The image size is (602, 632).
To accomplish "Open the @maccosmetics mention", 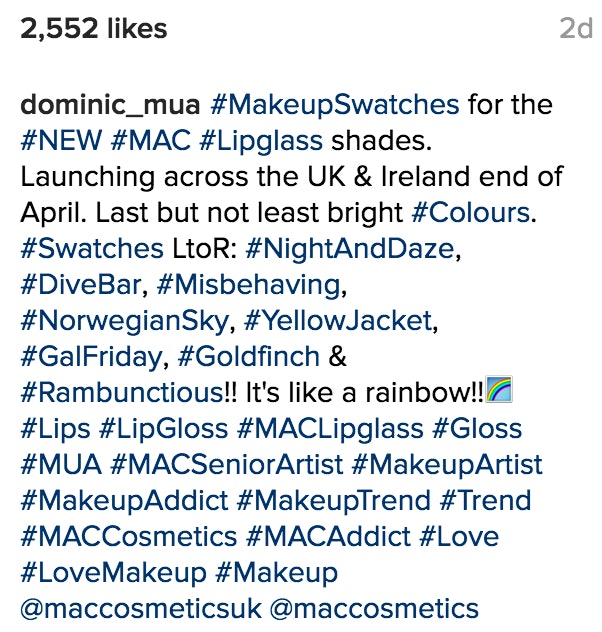I will [374, 609].
